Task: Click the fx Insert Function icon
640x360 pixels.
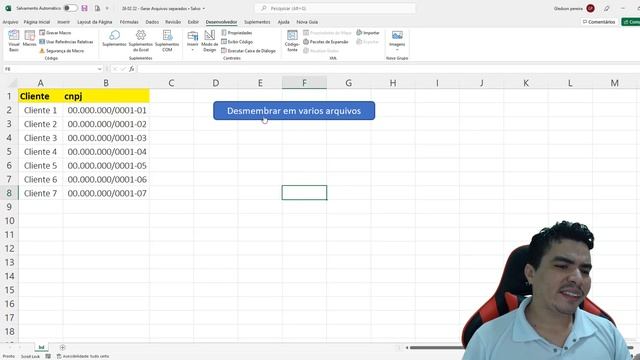Action: point(132,69)
